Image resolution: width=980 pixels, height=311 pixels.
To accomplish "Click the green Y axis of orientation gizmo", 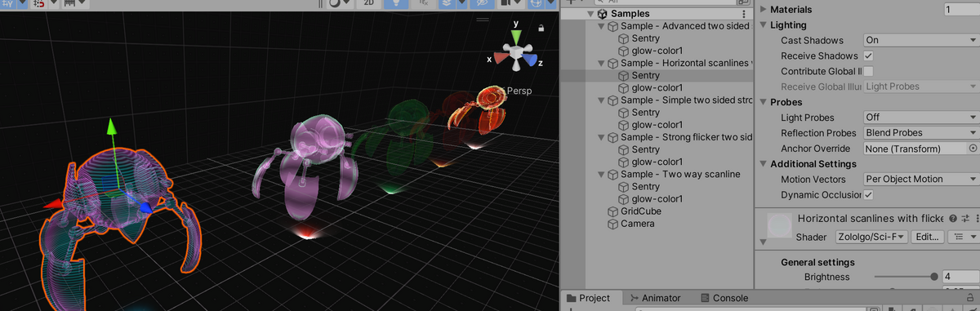I will pos(515,38).
